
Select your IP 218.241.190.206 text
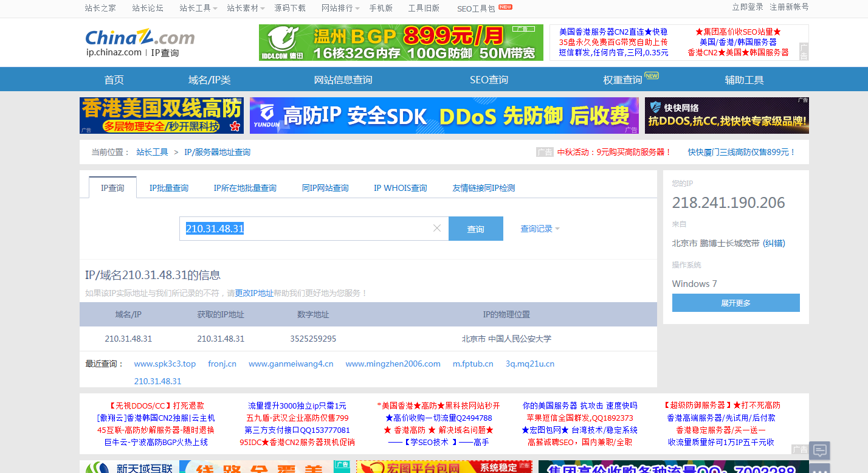point(728,202)
